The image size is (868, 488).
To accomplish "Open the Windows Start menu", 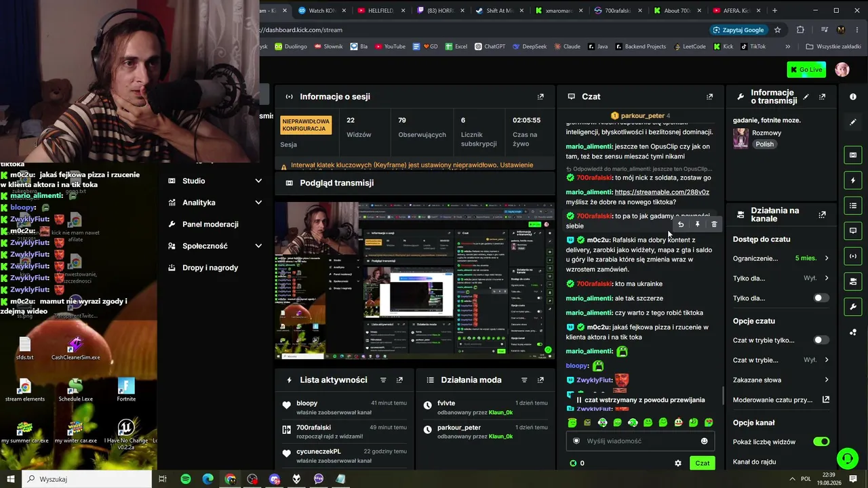I will [x=11, y=479].
